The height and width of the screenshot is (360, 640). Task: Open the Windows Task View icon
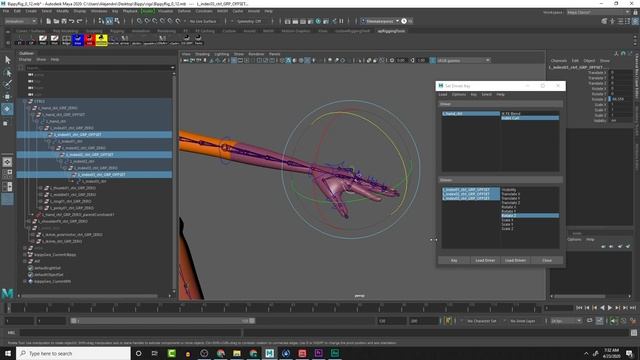point(155,353)
